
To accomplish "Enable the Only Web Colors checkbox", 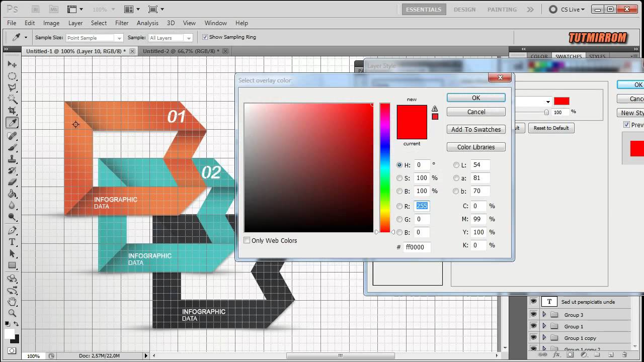I will 247,240.
